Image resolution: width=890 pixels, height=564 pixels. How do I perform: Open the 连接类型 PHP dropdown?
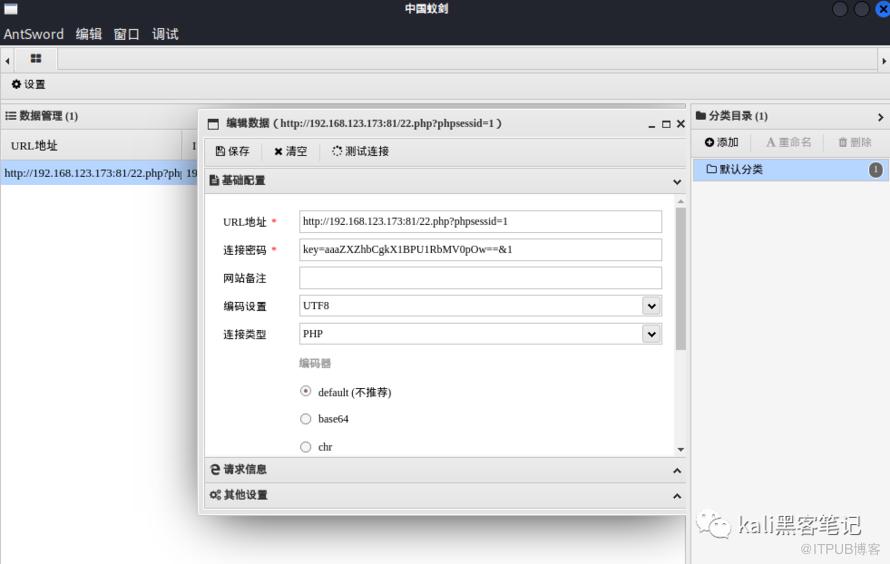(x=652, y=334)
